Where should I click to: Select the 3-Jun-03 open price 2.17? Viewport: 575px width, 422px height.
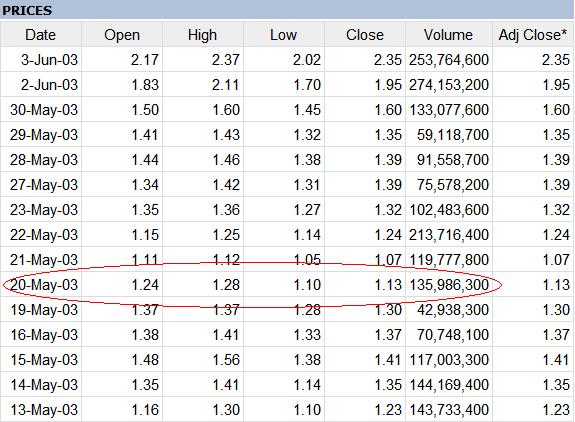click(122, 60)
